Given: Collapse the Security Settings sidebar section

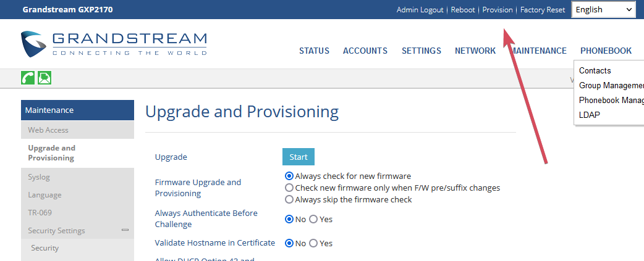Looking at the screenshot, I should tap(125, 230).
